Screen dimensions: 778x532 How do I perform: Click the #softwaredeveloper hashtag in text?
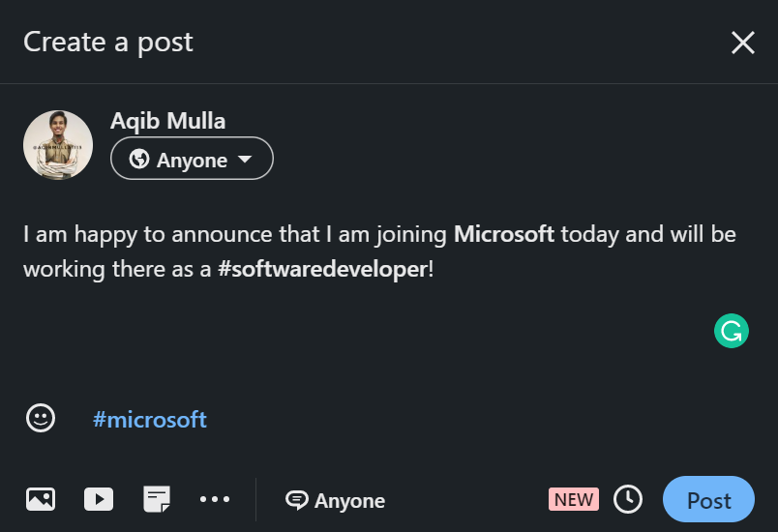(x=322, y=269)
